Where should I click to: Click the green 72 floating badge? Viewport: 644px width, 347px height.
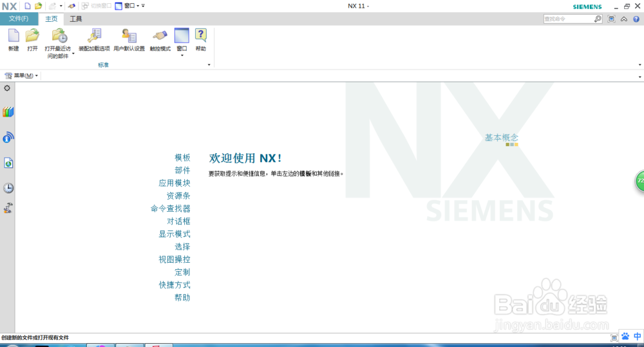point(640,181)
